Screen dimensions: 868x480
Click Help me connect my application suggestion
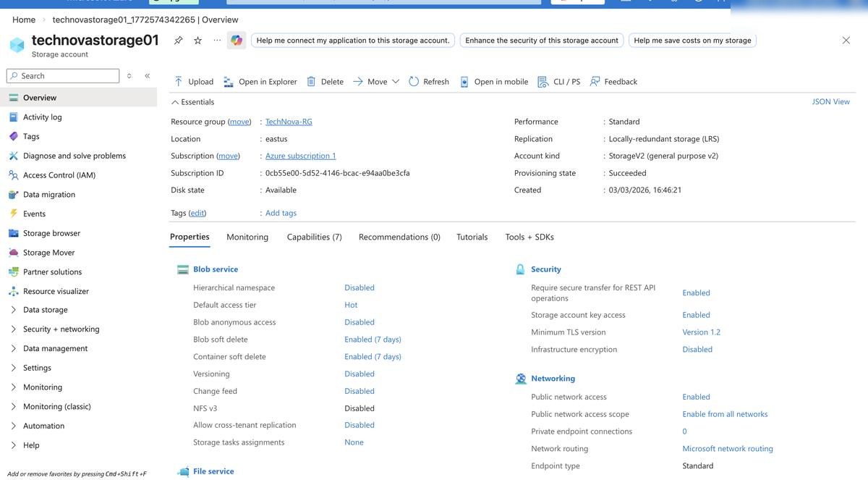click(353, 41)
